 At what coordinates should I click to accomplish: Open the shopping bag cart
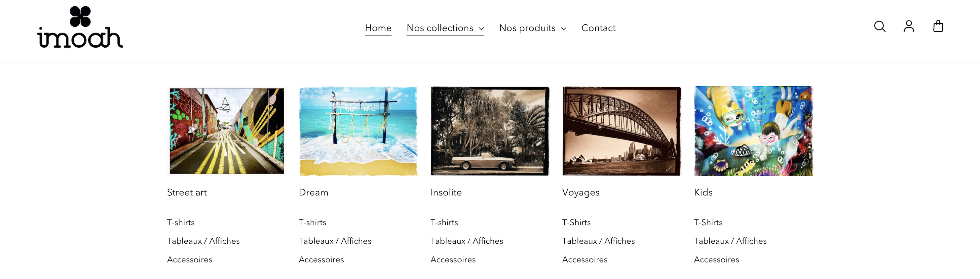click(x=938, y=27)
